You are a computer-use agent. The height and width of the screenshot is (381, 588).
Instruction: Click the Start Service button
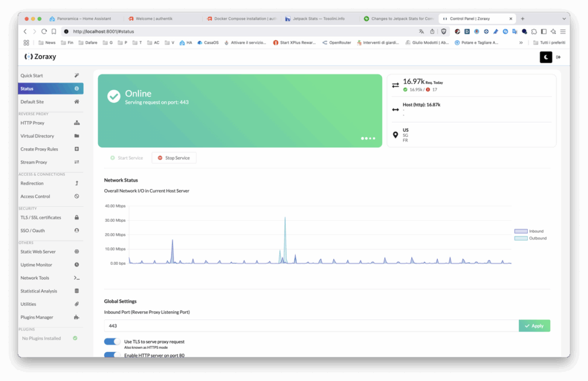(127, 158)
